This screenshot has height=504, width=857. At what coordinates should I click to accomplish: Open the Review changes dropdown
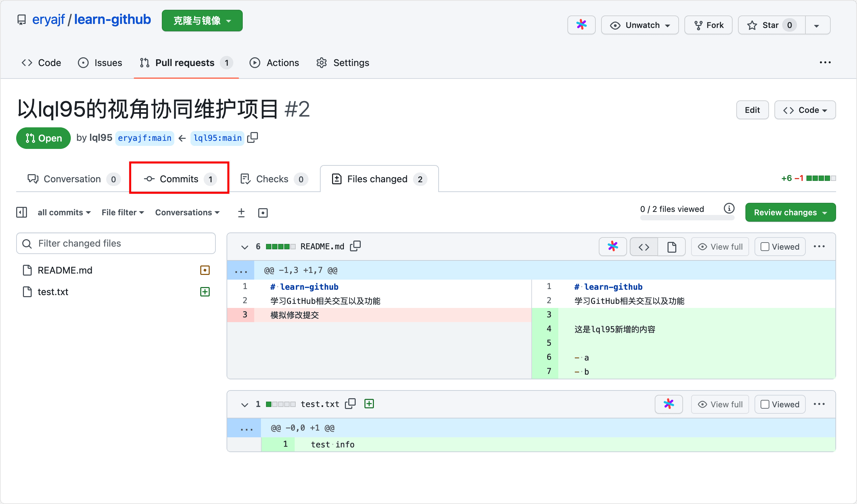coord(790,212)
